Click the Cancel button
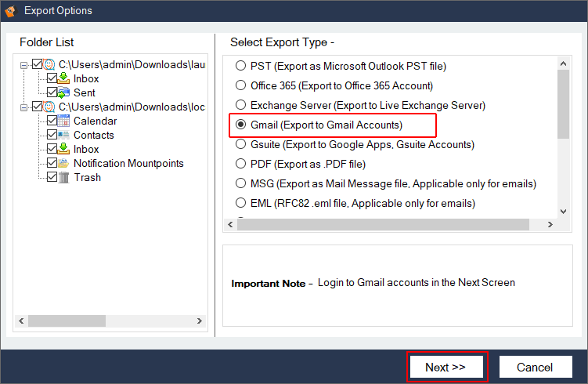 (535, 367)
